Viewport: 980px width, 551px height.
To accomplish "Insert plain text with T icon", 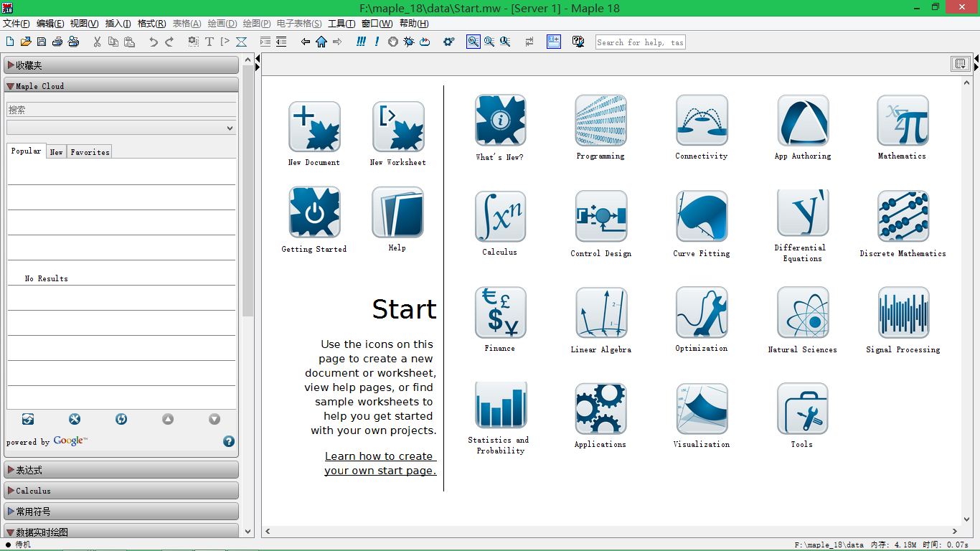I will [209, 42].
